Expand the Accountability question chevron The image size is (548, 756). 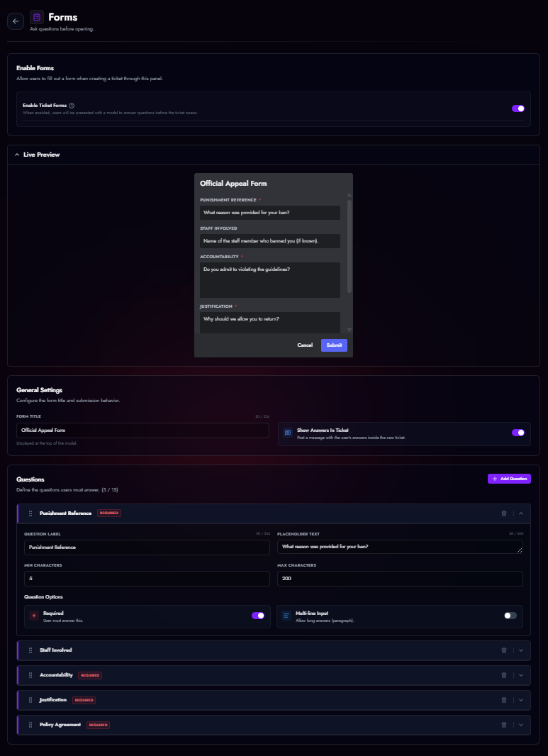(x=521, y=675)
